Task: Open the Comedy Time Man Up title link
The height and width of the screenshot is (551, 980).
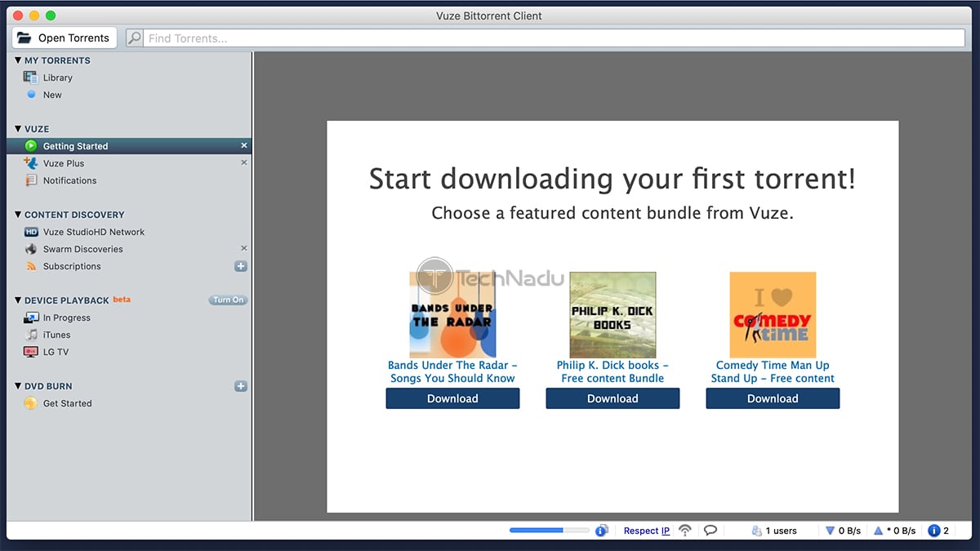Action: 773,371
